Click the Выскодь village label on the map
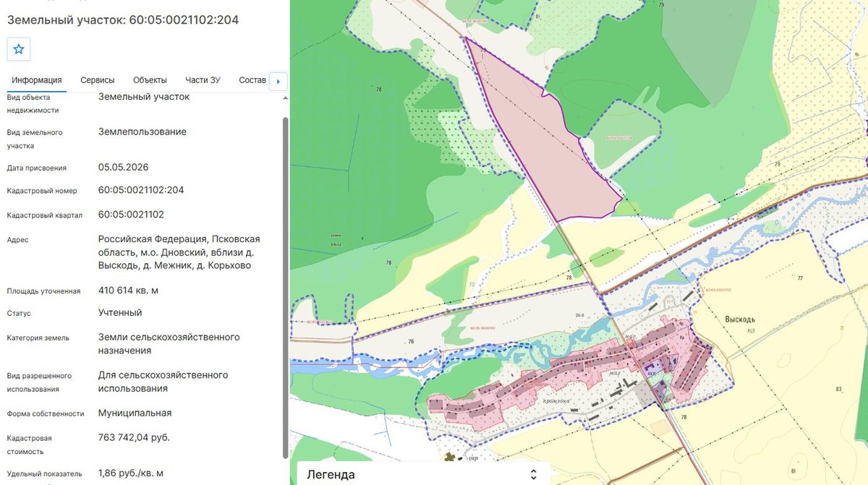This screenshot has height=485, width=868. pyautogui.click(x=740, y=319)
